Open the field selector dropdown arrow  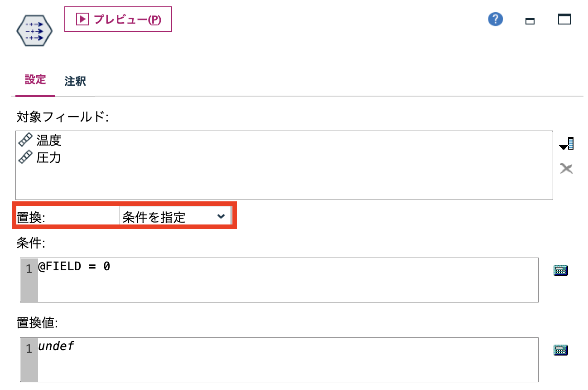tap(566, 142)
